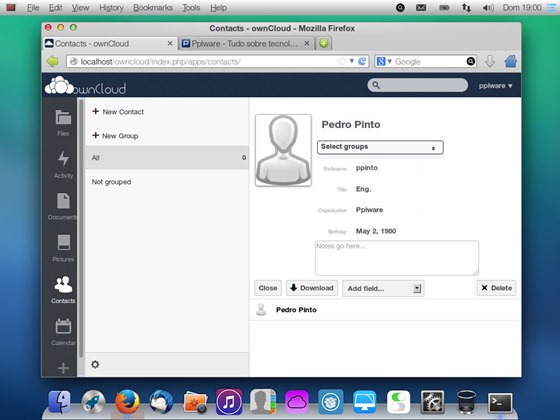Click the notes text area

[397, 258]
